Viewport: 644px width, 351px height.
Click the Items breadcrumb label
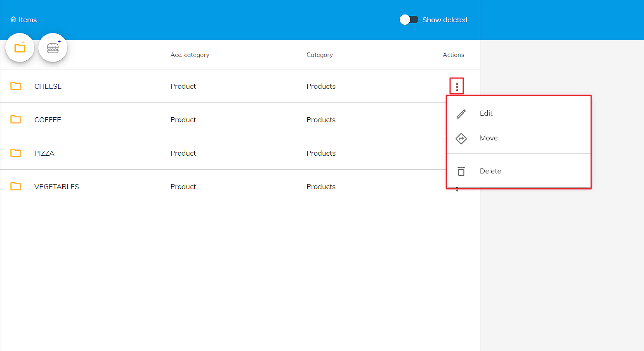[28, 20]
